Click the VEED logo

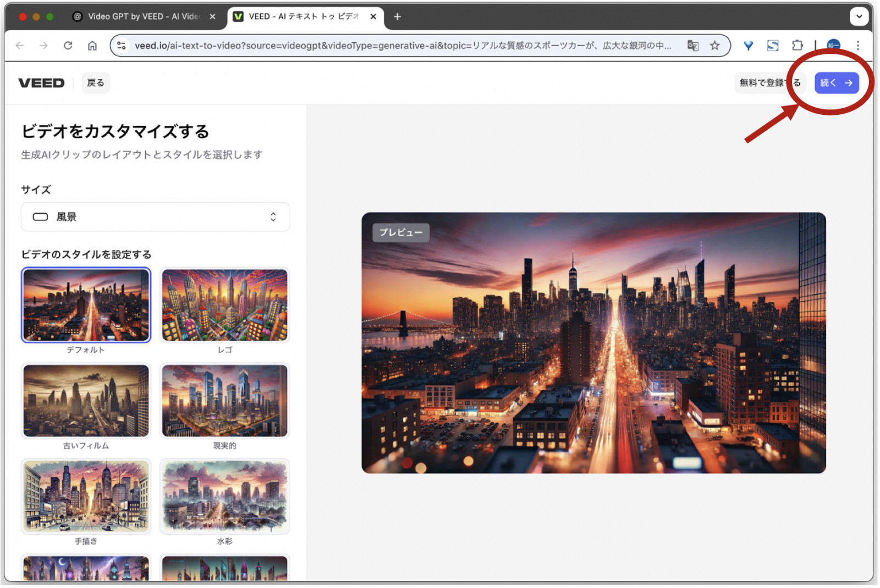pos(41,83)
